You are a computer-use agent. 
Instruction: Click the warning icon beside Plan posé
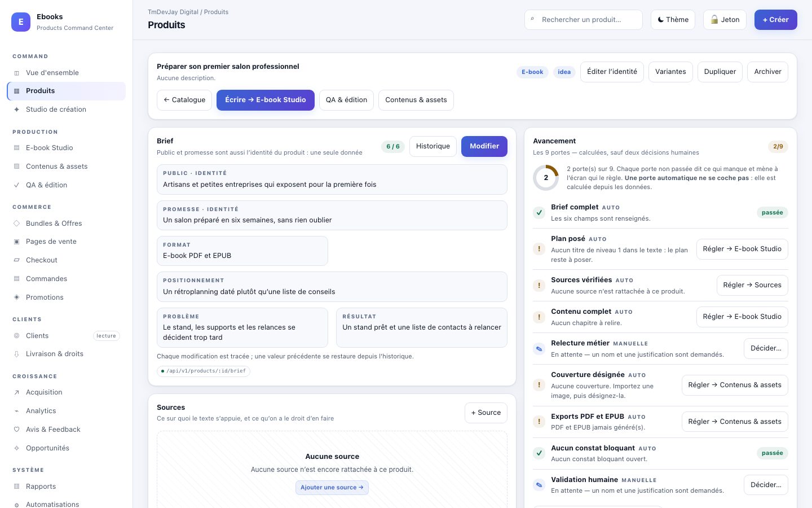coord(539,249)
